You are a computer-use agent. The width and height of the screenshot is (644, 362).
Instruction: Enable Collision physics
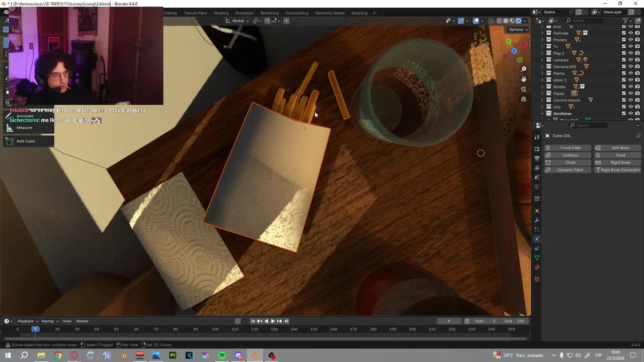click(x=568, y=155)
